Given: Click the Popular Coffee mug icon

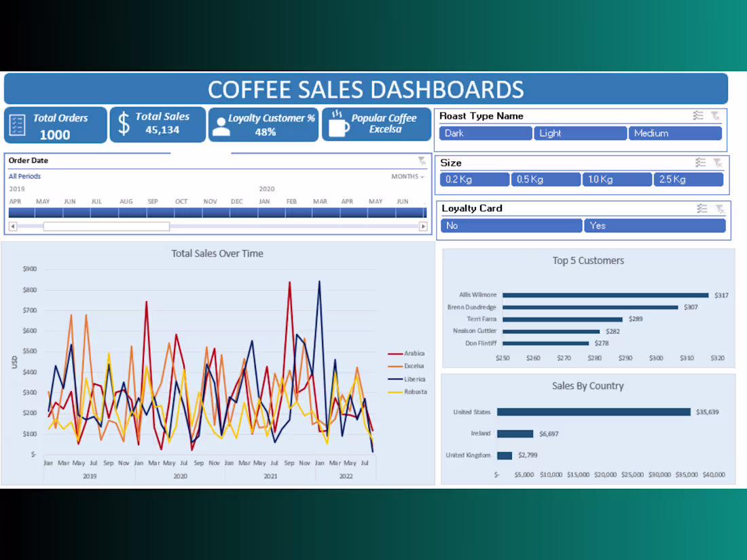Looking at the screenshot, I should [339, 124].
